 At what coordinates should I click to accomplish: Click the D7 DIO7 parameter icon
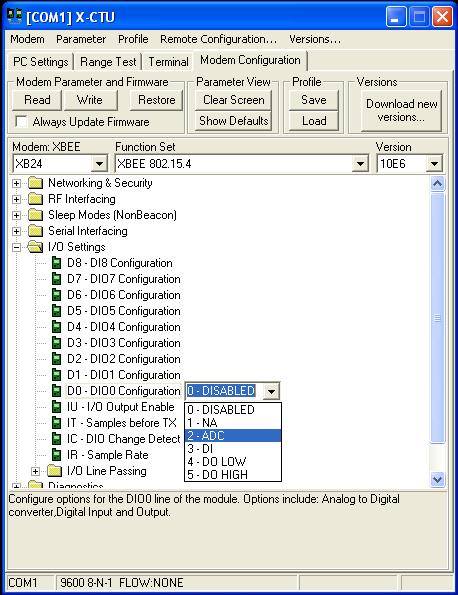click(57, 279)
